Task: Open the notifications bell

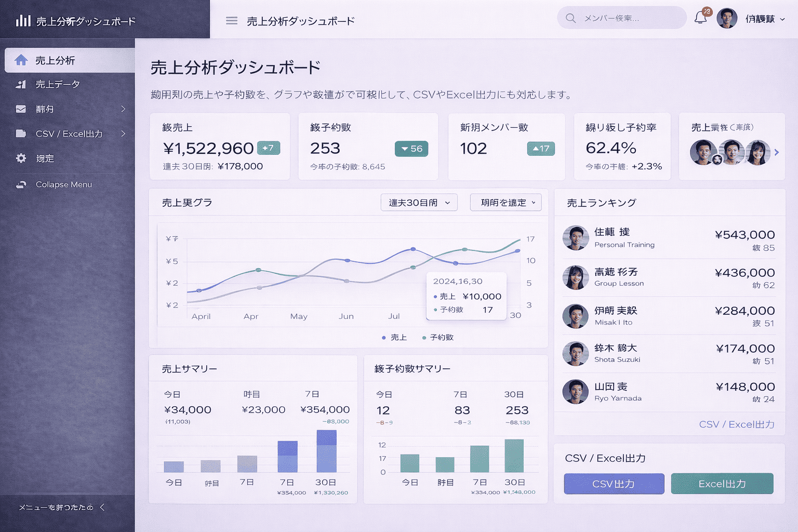Action: click(x=700, y=18)
